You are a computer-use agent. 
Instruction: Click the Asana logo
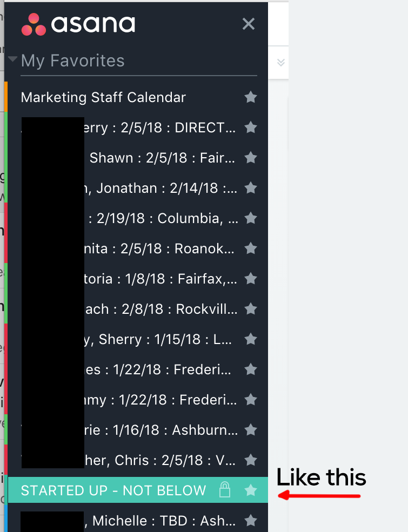78,24
